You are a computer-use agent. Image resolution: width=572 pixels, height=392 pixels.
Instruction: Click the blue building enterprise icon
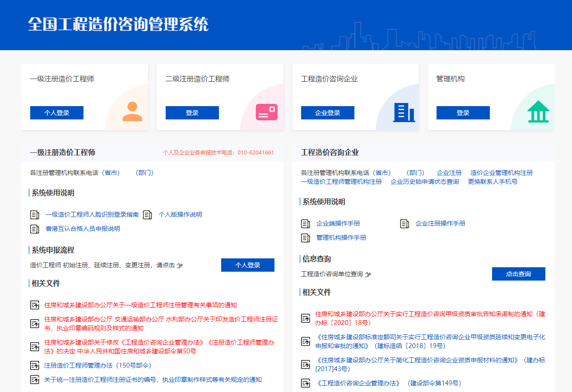coord(404,112)
